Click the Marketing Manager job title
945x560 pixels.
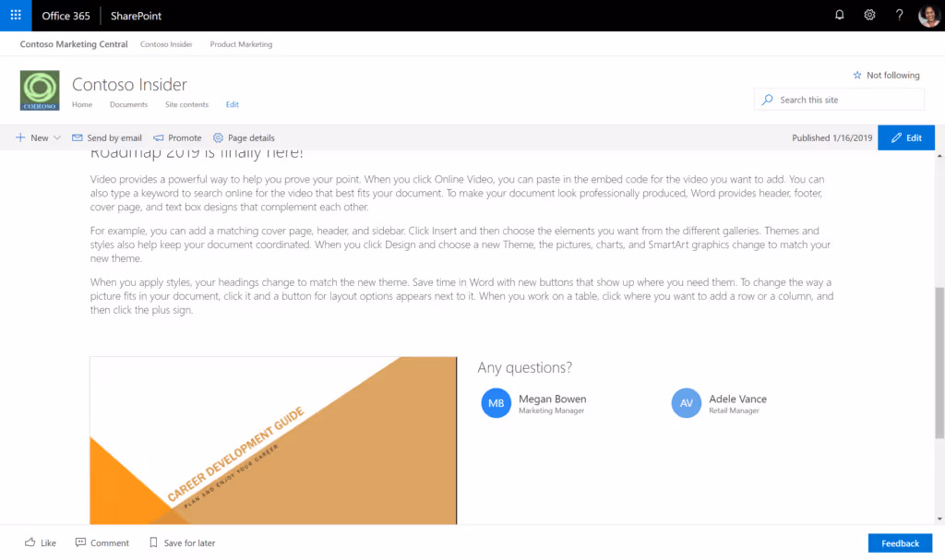(552, 411)
